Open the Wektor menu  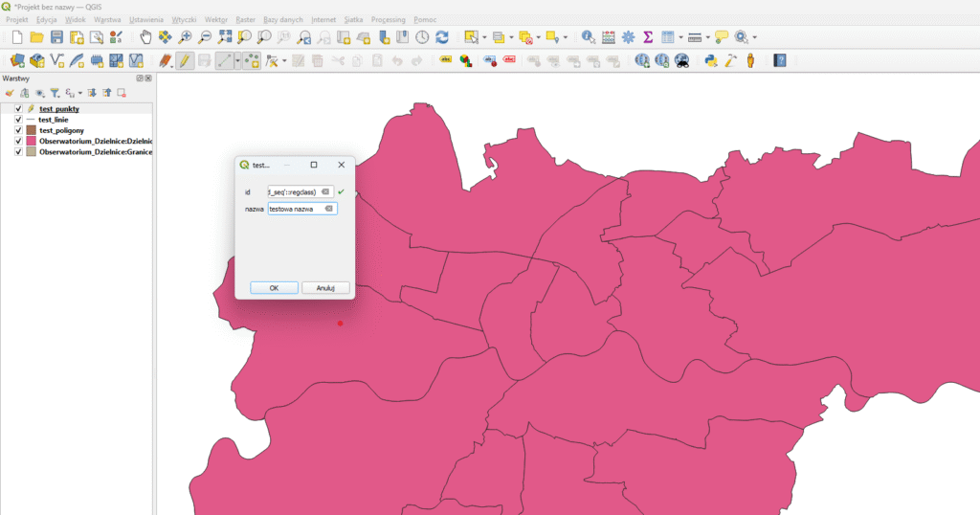[216, 19]
